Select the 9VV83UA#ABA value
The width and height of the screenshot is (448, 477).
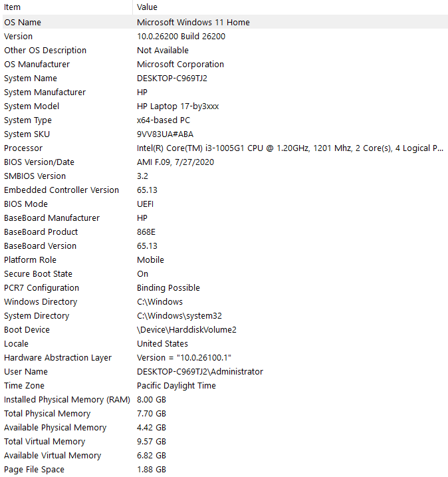[165, 134]
